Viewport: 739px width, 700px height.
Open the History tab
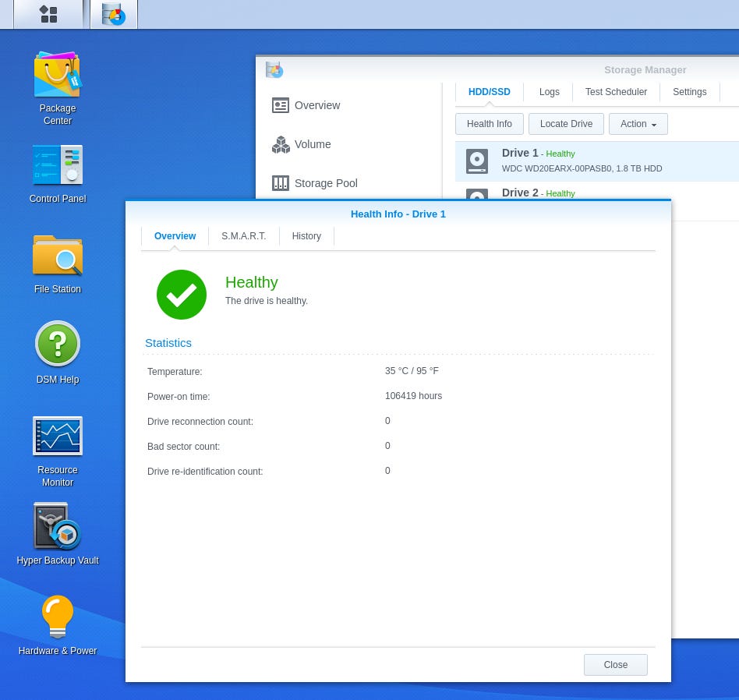coord(306,236)
